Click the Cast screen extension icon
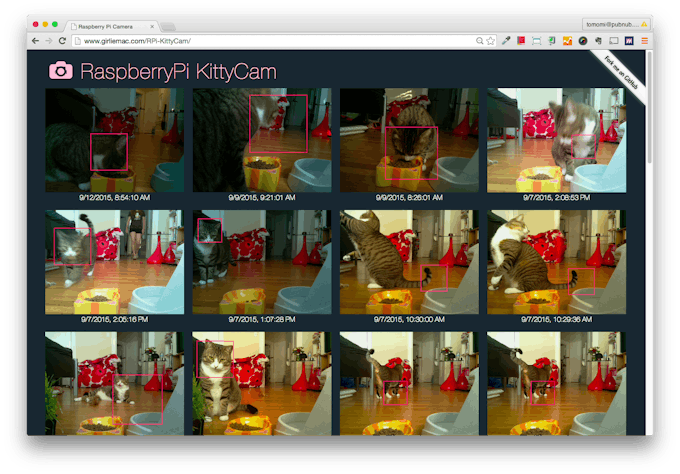 (x=614, y=41)
